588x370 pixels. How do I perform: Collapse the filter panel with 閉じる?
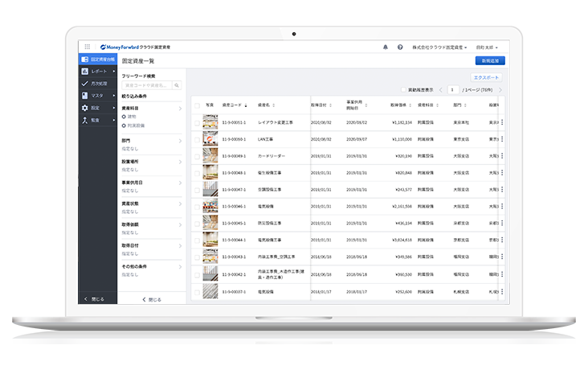click(152, 299)
